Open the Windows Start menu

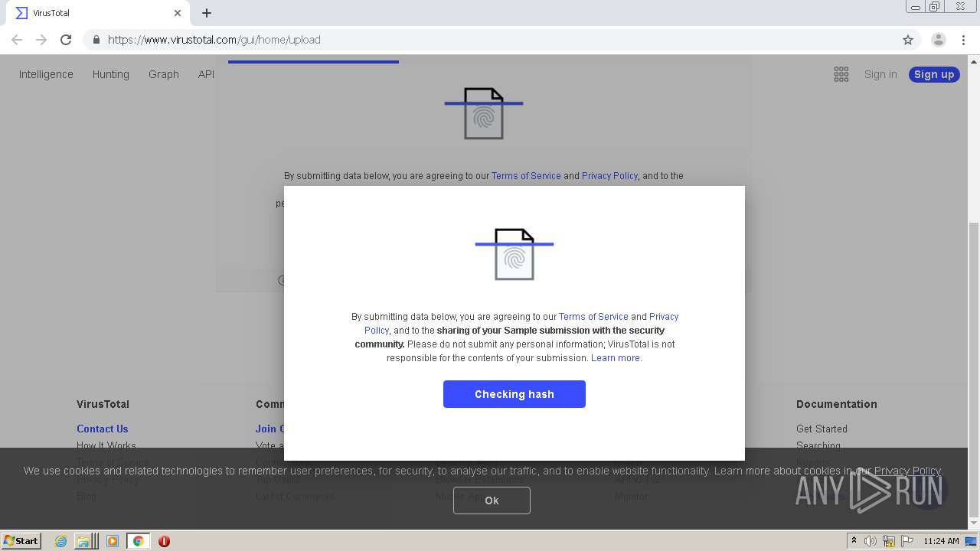tap(21, 541)
